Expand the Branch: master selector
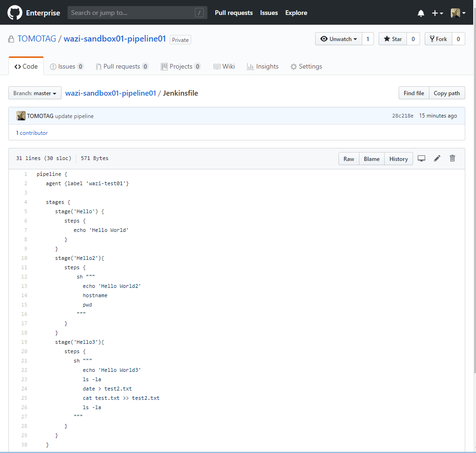The height and width of the screenshot is (453, 476). 35,93
